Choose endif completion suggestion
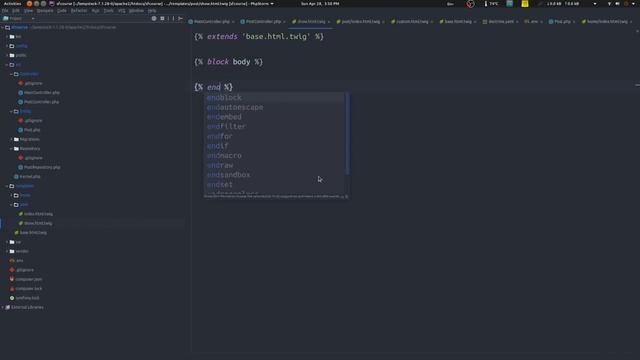 click(x=274, y=146)
